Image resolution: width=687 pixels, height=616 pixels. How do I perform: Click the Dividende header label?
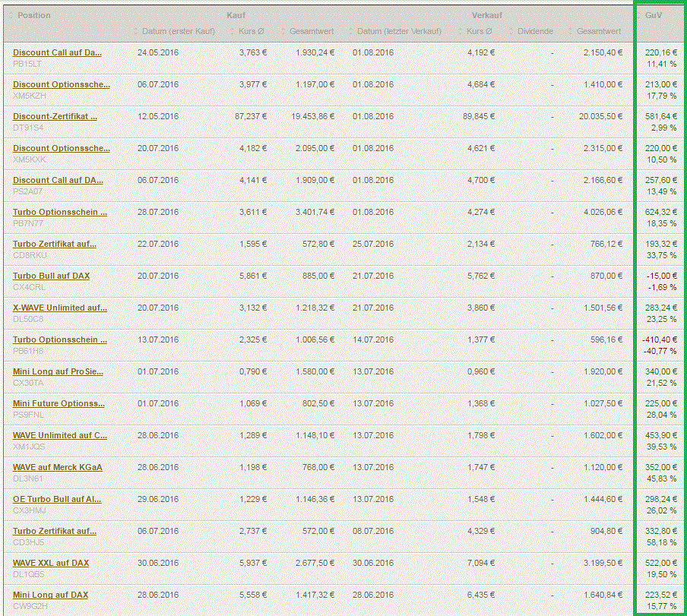[x=535, y=32]
